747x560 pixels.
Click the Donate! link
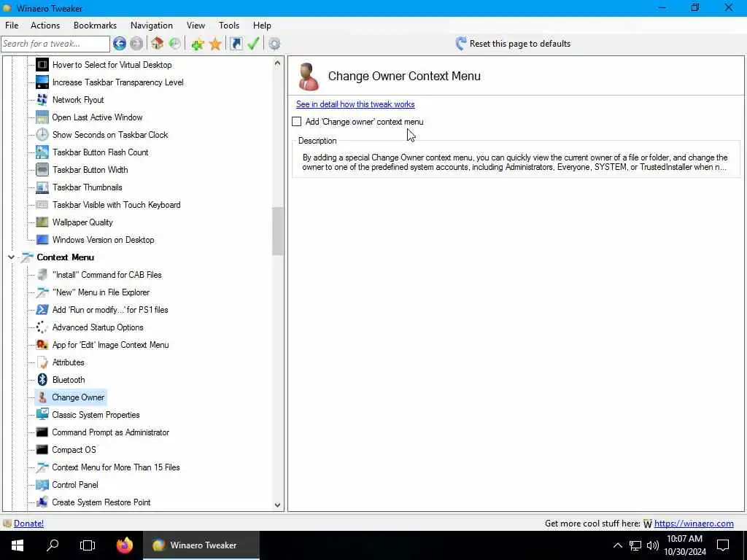coord(28,524)
